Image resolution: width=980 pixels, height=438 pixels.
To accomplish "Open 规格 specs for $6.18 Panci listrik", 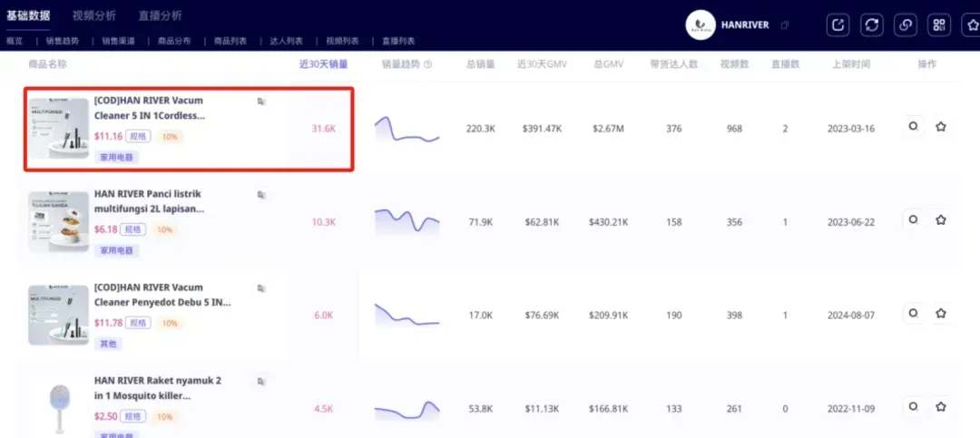I will click(x=132, y=229).
